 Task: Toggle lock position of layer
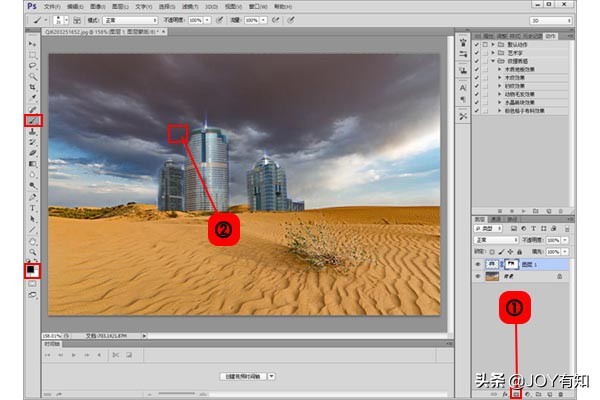pos(510,252)
